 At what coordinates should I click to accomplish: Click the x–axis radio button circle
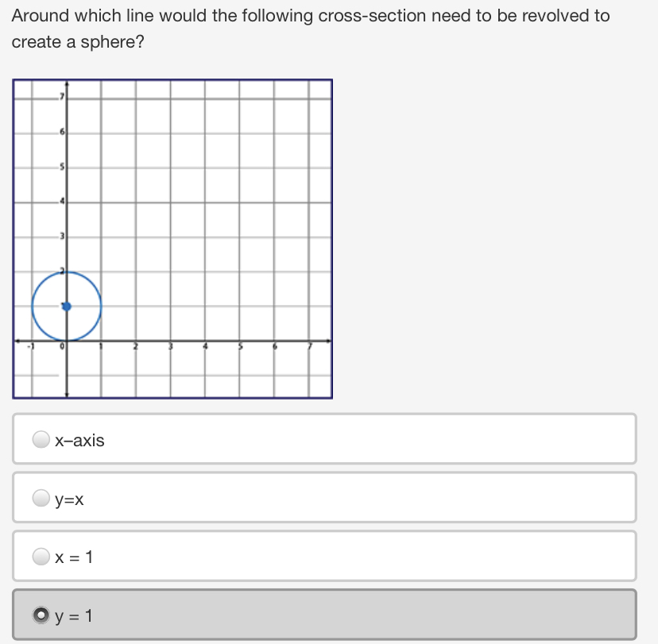point(41,439)
